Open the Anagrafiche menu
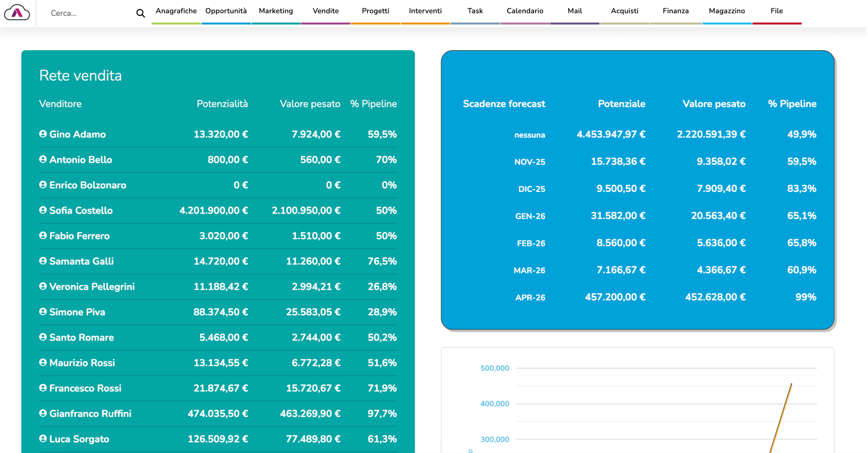Image resolution: width=868 pixels, height=453 pixels. point(176,11)
